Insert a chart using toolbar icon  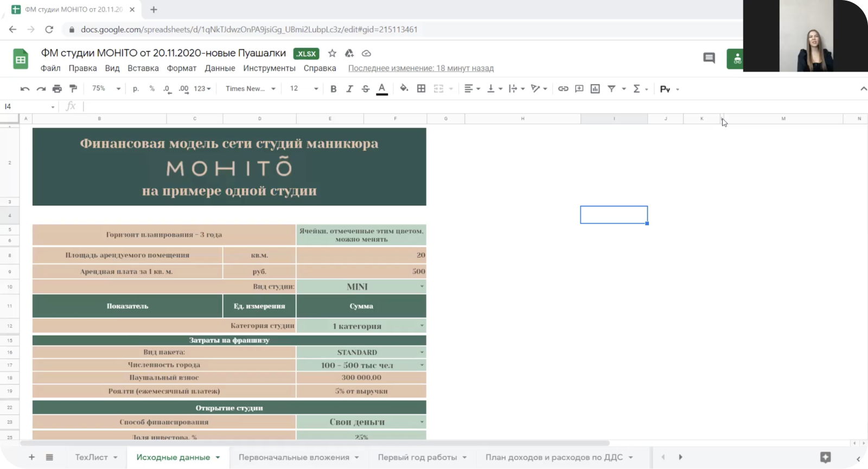point(595,89)
